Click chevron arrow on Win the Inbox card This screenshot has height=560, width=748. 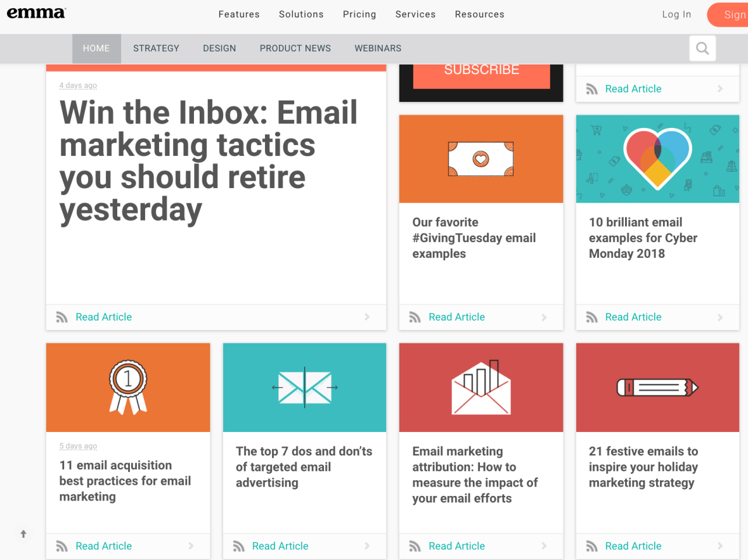click(367, 317)
